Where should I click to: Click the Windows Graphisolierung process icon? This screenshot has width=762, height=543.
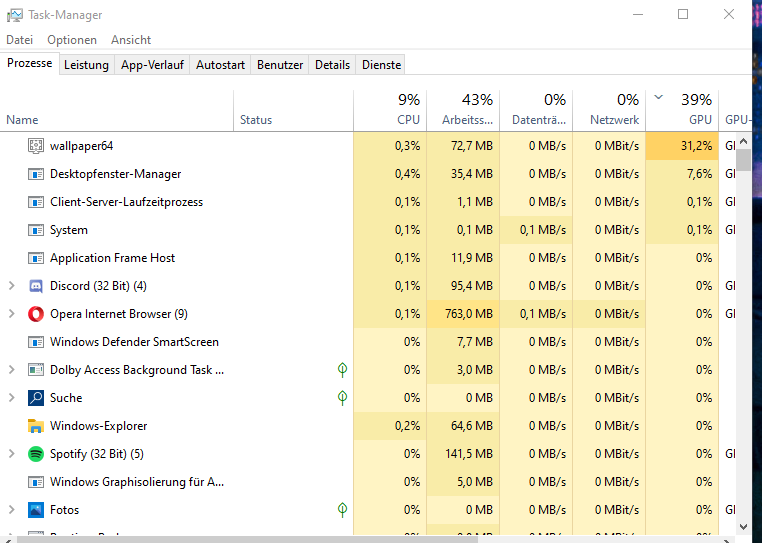click(35, 482)
